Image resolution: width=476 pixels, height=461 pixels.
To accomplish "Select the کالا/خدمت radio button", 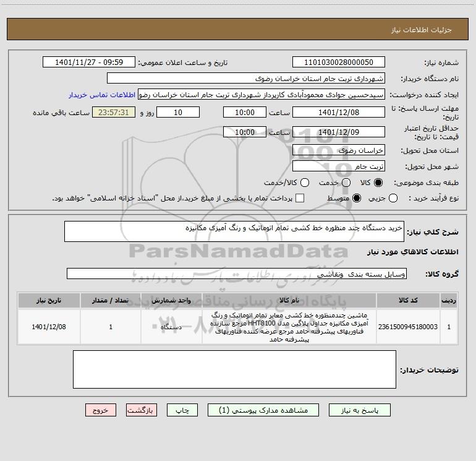I will 305,183.
